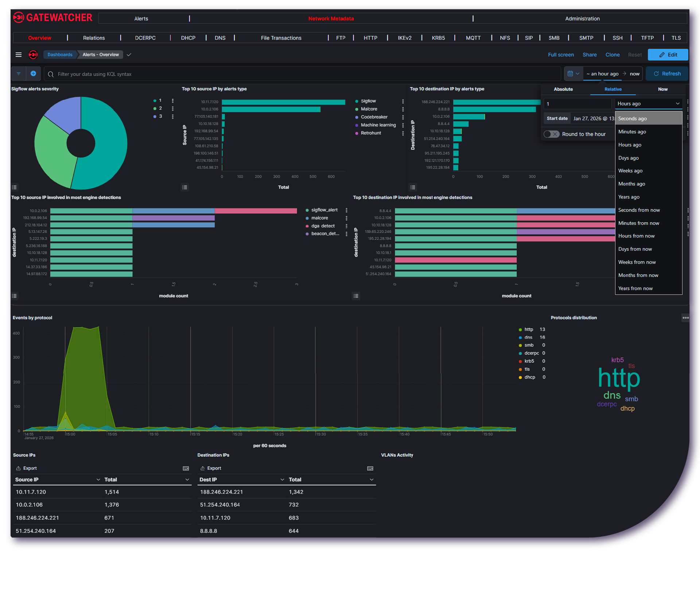Toggle the Malcore legend series visibility
The height and width of the screenshot is (598, 700).
tap(369, 109)
